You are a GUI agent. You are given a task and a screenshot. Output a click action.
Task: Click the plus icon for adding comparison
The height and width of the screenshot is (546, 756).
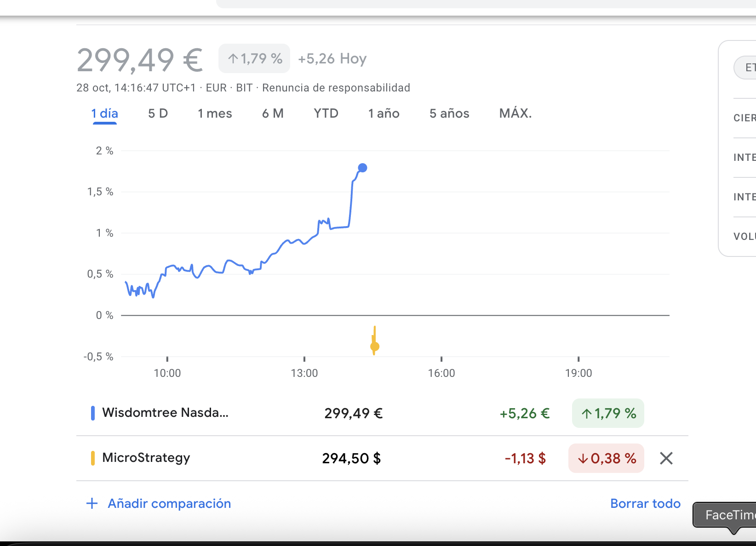coord(92,503)
